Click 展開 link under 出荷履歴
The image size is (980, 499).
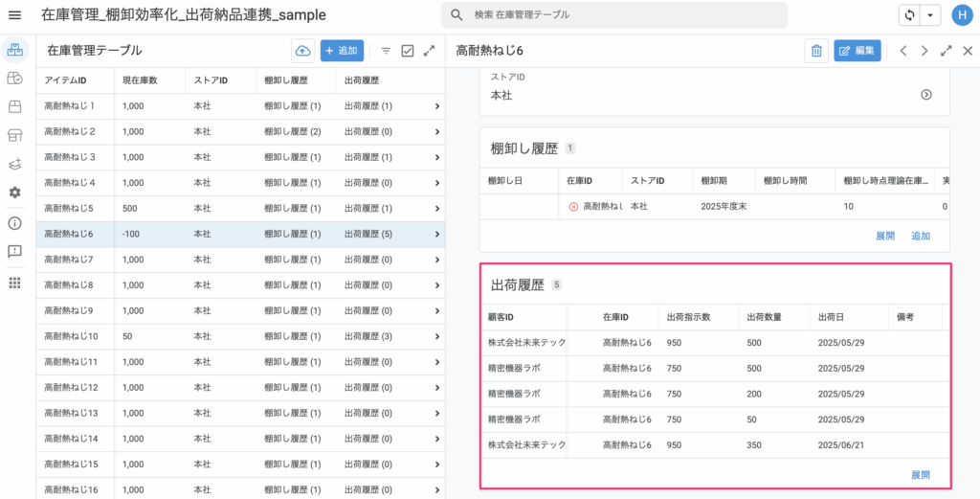point(921,475)
